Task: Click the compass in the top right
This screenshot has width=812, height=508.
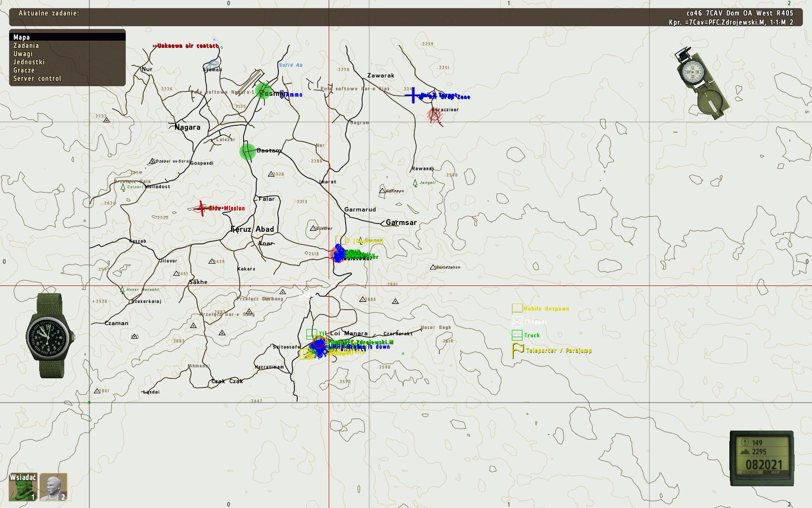Action: click(x=702, y=82)
